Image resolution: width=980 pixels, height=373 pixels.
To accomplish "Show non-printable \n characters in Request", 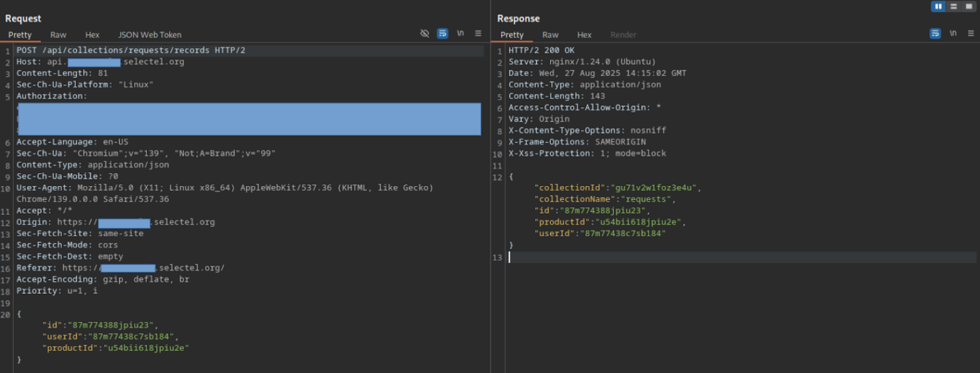I will (x=461, y=33).
